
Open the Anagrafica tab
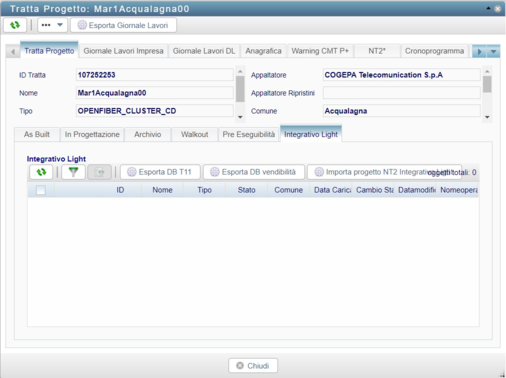pyautogui.click(x=263, y=51)
